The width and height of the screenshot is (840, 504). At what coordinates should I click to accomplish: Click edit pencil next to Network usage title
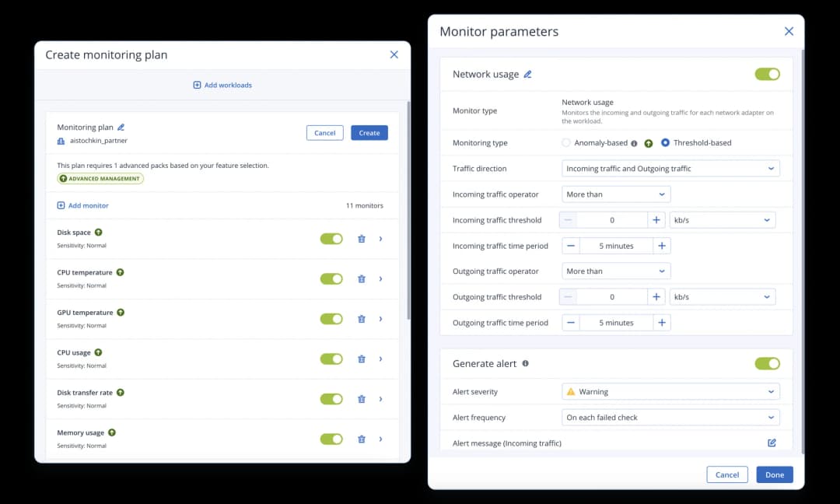pos(527,74)
